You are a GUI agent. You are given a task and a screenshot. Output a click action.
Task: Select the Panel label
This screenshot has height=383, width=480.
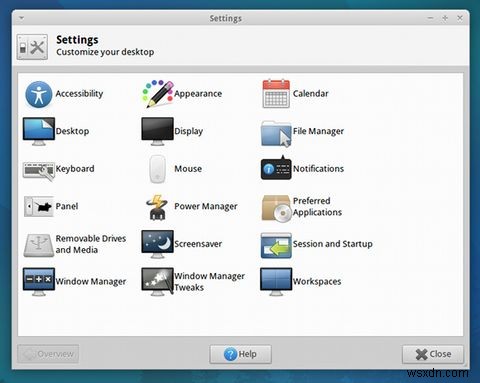[67, 206]
